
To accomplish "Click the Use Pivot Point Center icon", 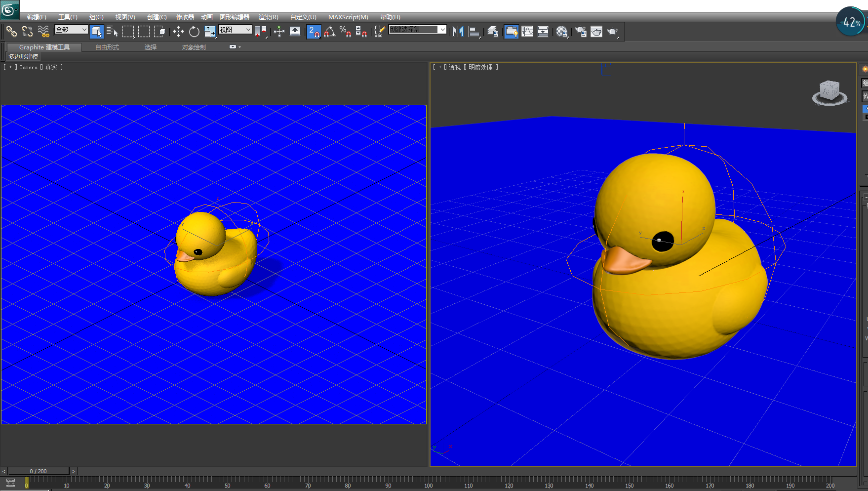I will point(261,32).
